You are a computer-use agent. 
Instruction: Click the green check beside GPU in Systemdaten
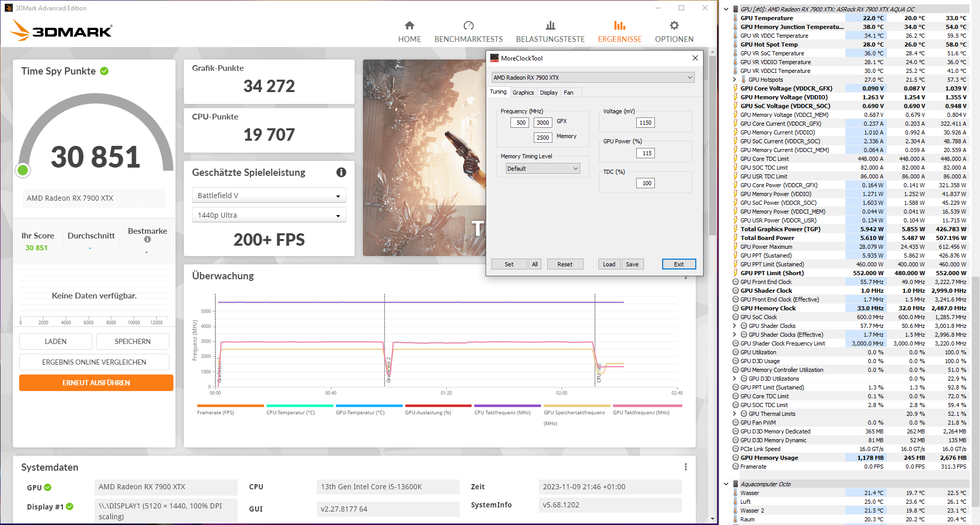click(x=48, y=487)
